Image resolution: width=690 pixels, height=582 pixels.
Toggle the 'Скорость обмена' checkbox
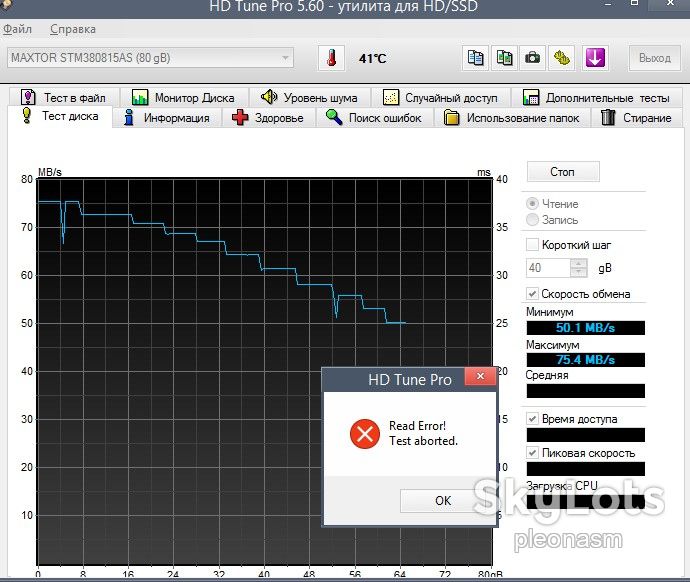(532, 293)
